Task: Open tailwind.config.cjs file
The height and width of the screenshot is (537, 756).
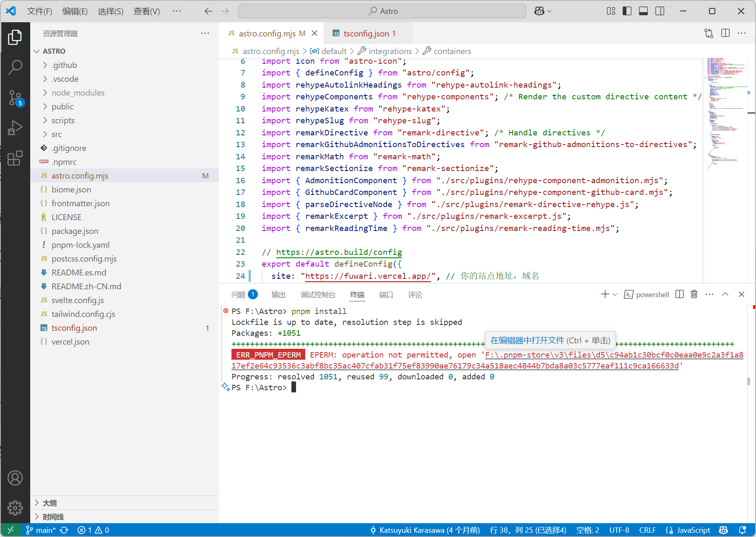Action: tap(125, 314)
